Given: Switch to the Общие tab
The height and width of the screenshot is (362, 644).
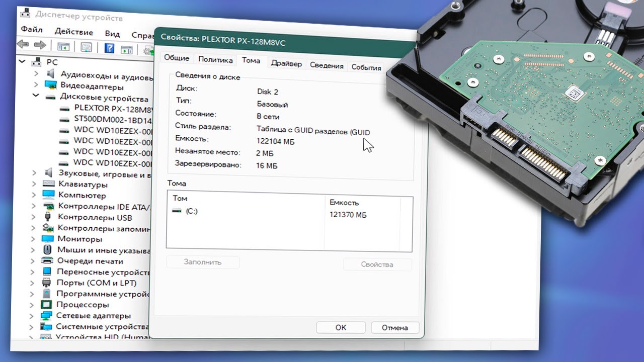Looking at the screenshot, I should pyautogui.click(x=177, y=58).
